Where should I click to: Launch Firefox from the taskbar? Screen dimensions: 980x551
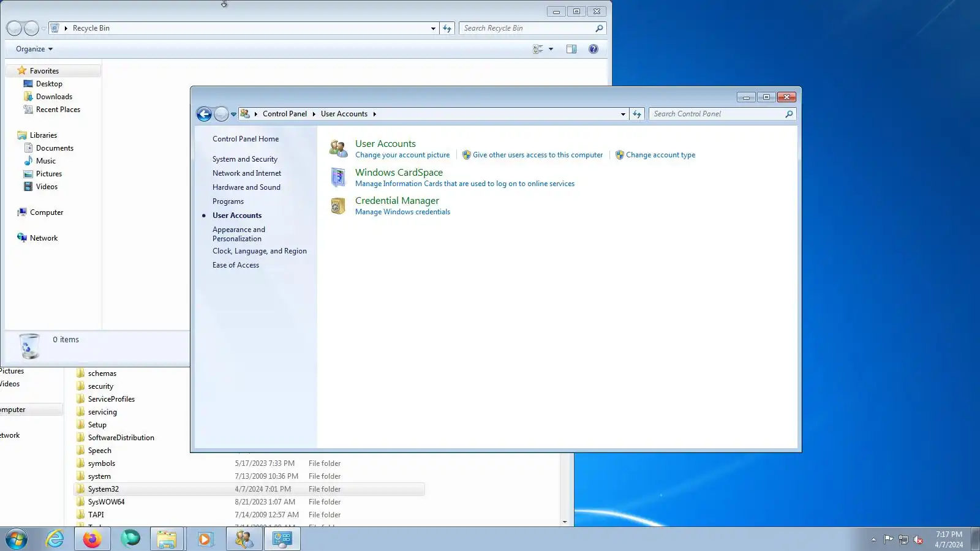[92, 539]
